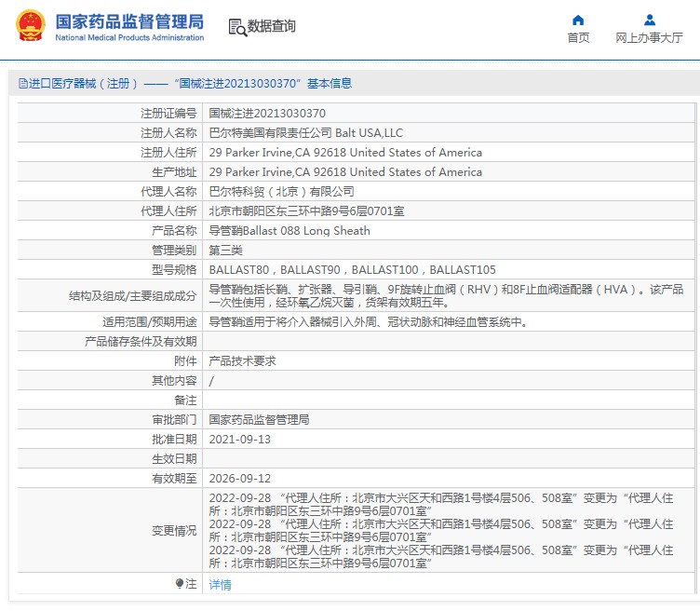
Task: Click the 生产地址 address value
Action: point(345,172)
